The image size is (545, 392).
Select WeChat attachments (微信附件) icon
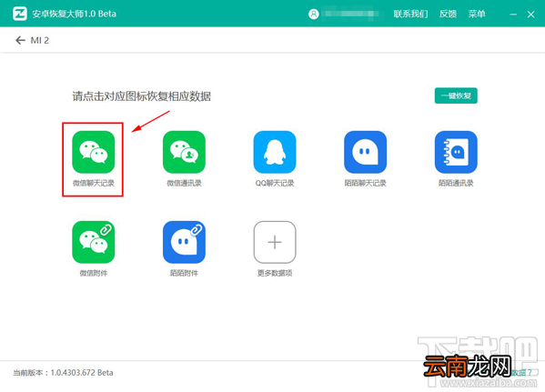pyautogui.click(x=93, y=242)
